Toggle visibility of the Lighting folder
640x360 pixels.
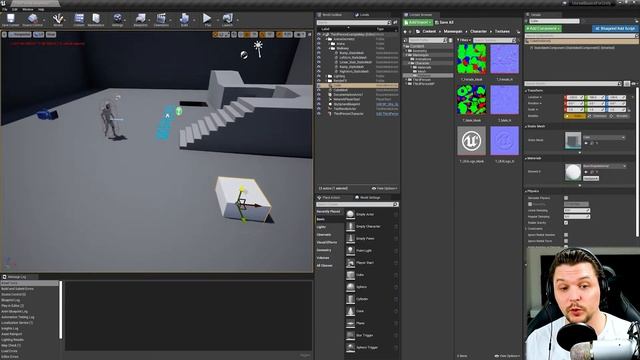pyautogui.click(x=319, y=76)
